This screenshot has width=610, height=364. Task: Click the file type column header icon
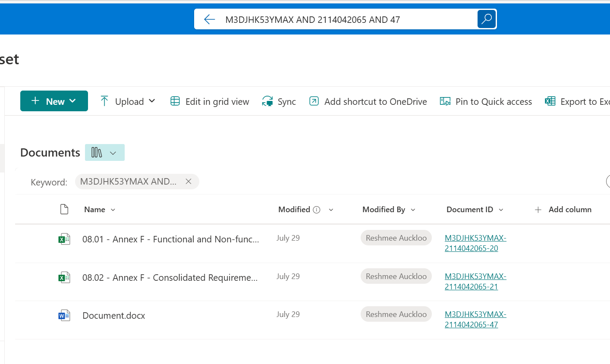point(64,210)
